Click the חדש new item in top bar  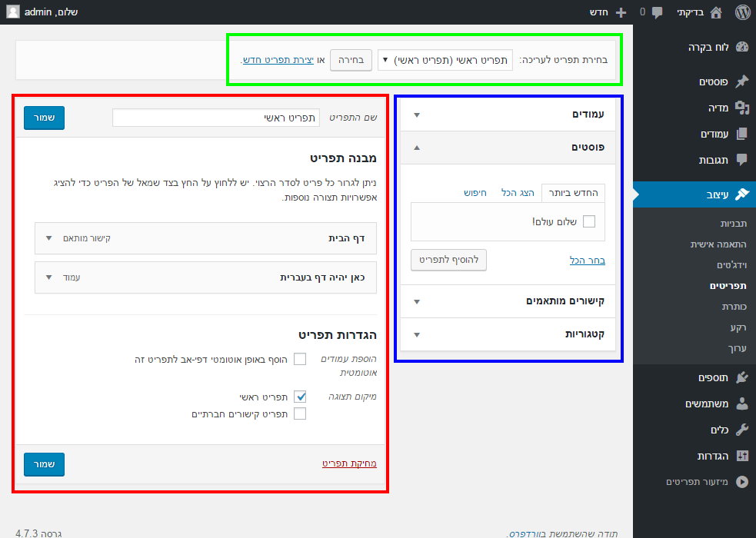[599, 12]
